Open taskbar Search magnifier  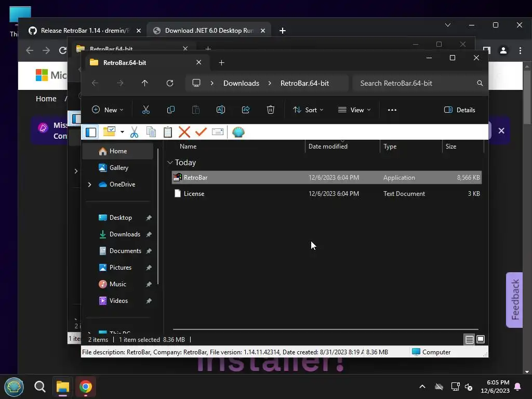(40, 387)
